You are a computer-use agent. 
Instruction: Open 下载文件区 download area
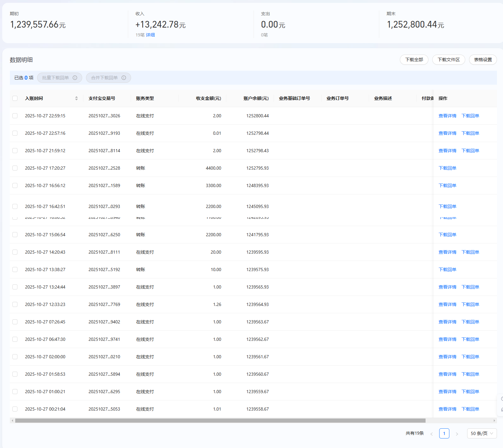(x=448, y=60)
